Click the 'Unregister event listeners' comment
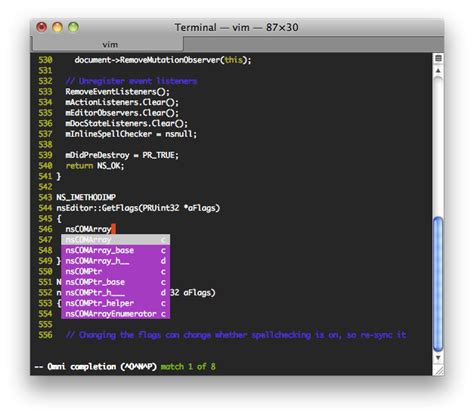 [x=131, y=81]
